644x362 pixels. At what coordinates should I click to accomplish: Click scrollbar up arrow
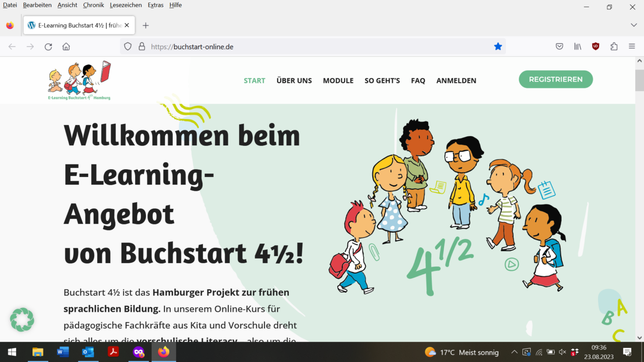point(639,61)
